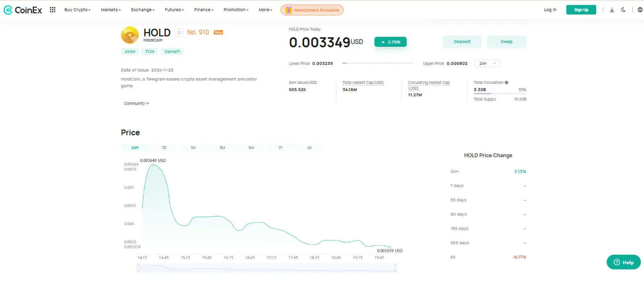This screenshot has height=287, width=644.
Task: Click the Total Circulation info icon
Action: click(506, 83)
